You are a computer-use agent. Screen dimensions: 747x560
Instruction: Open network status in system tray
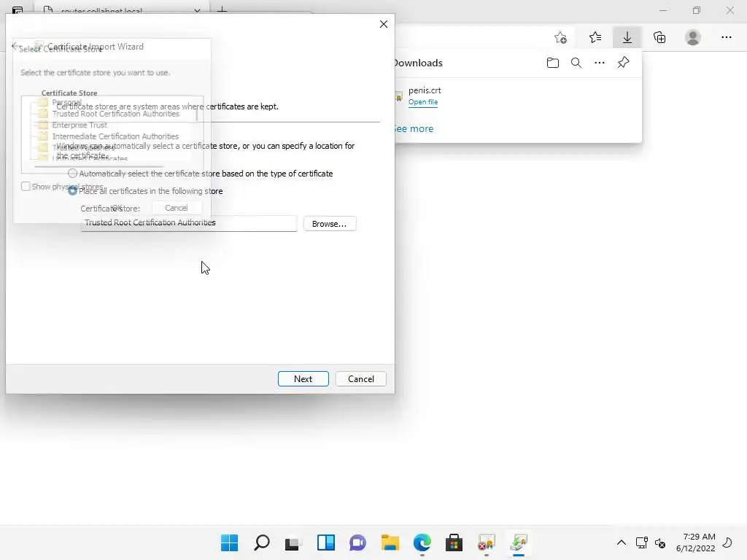tap(642, 542)
